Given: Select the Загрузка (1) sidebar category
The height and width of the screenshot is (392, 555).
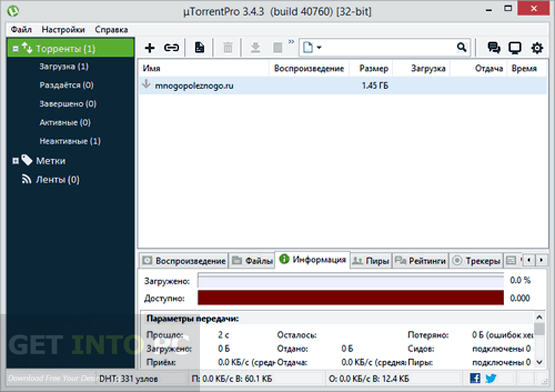Looking at the screenshot, I should tap(64, 66).
